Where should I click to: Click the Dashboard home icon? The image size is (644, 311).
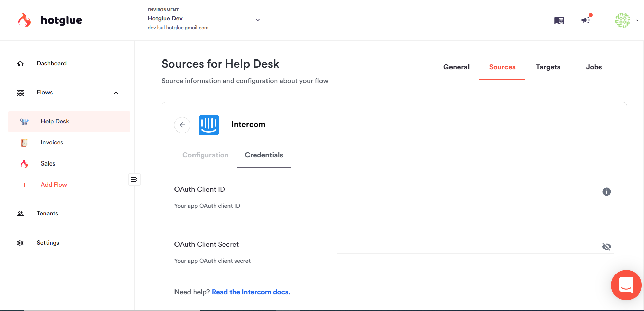(20, 64)
